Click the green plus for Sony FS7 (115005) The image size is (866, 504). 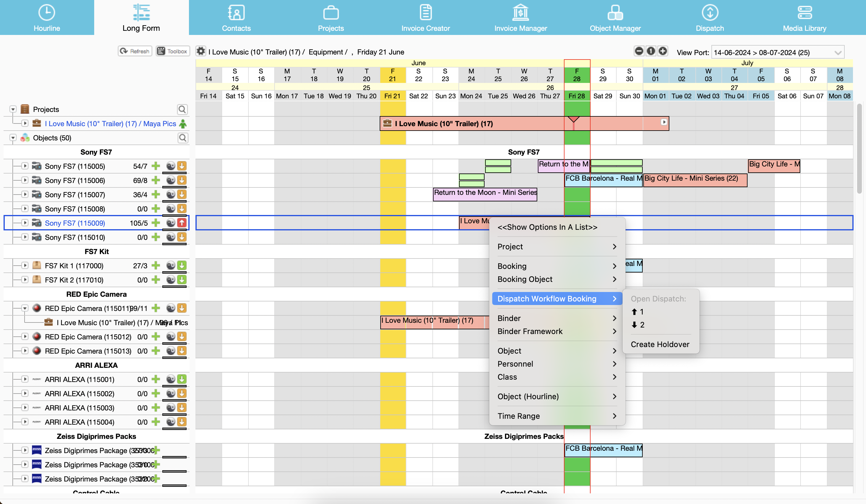point(156,166)
